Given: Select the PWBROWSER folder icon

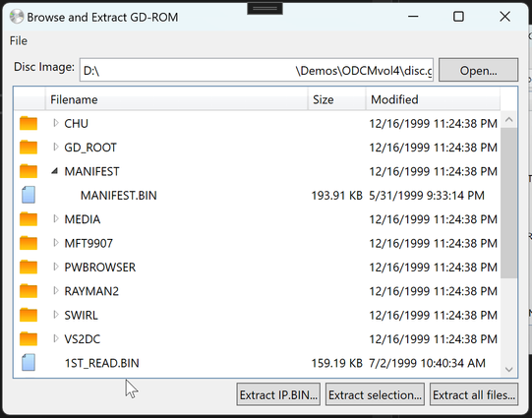Looking at the screenshot, I should pos(29,267).
